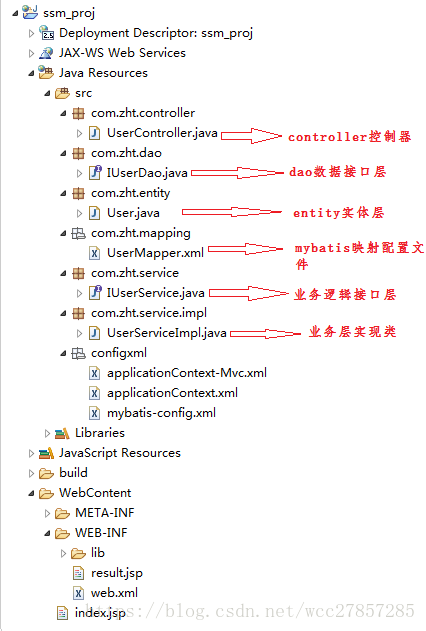The width and height of the screenshot is (426, 631).
Task: Click the src source folder icon
Action: (x=62, y=93)
